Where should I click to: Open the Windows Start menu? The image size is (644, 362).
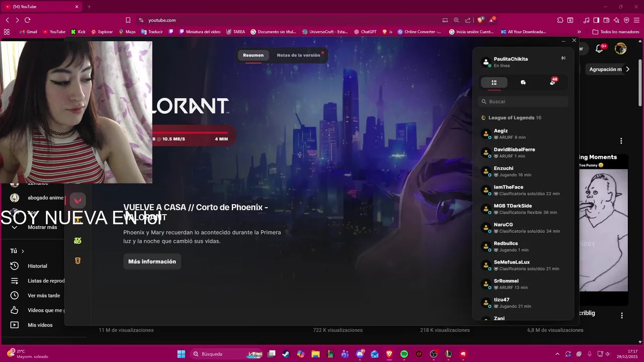[x=181, y=354]
